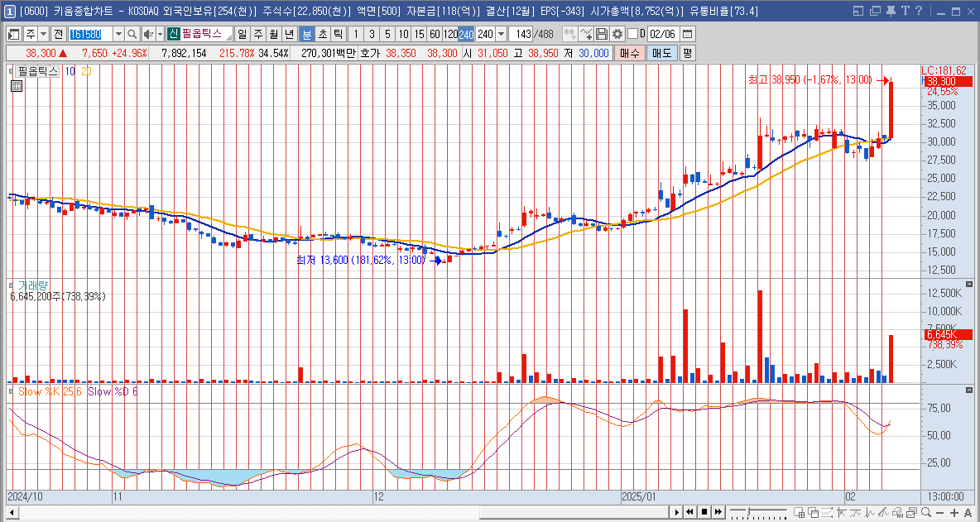Open the grid table icon under 필옵틱스 label
Image resolution: width=980 pixels, height=522 pixels.
[x=17, y=85]
